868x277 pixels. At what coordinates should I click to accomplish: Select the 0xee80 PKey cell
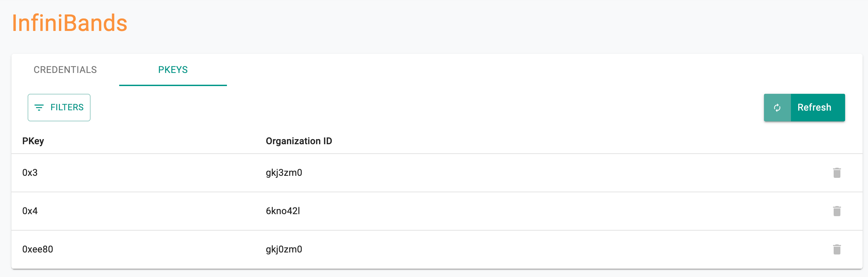click(x=37, y=249)
